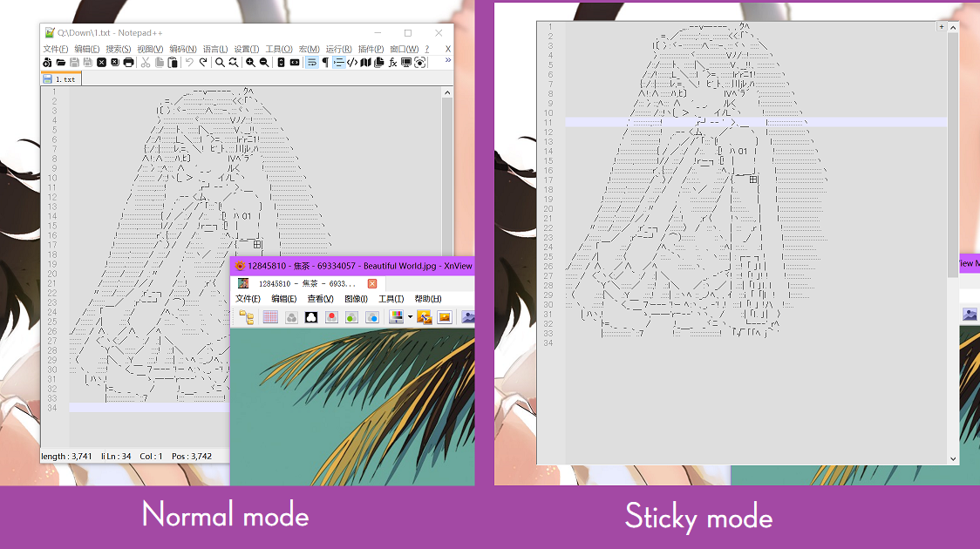The image size is (980, 549).
Task: Open 运行(R) menu in Notepad++
Action: tap(339, 49)
